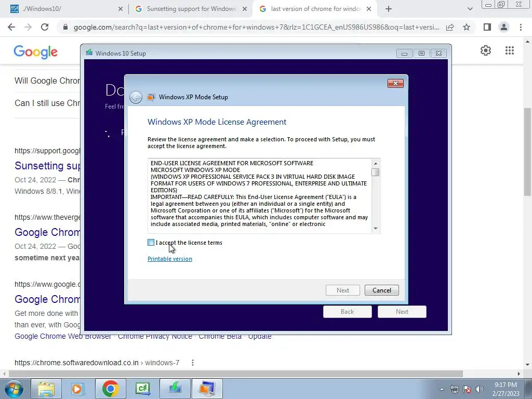Go back in Chrome
The height and width of the screenshot is (399, 532).
pos(11,27)
